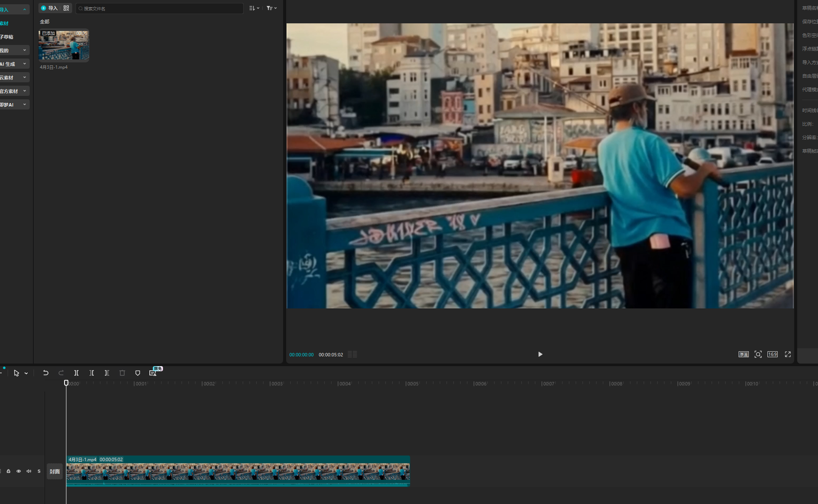Select the 4月3日-1.mp4 media thumbnail
This screenshot has width=818, height=504.
[x=64, y=45]
